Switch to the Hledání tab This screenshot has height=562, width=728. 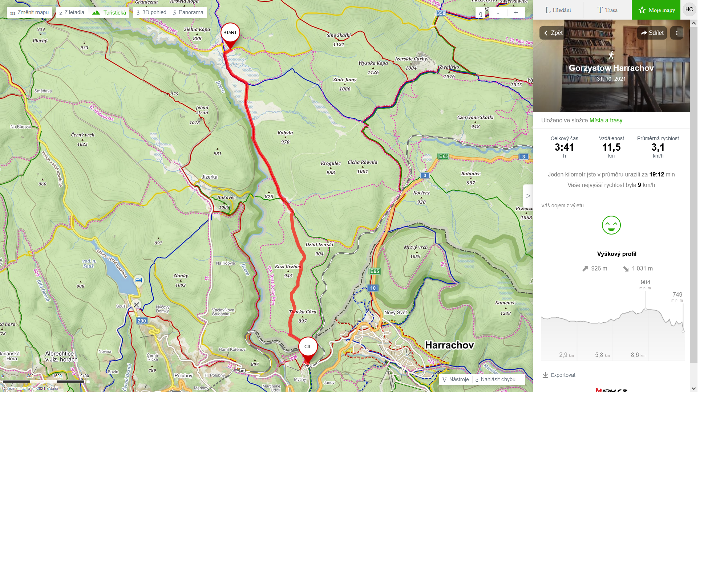558,10
